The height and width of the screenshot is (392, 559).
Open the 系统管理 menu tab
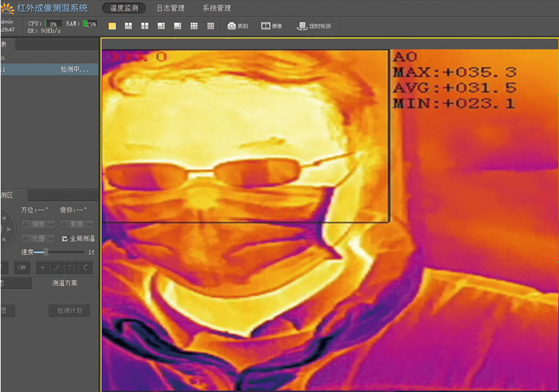tap(217, 8)
